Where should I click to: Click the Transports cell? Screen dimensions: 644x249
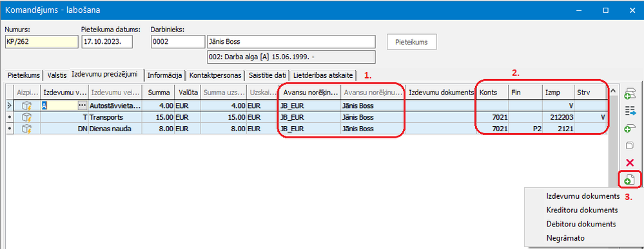(x=115, y=117)
